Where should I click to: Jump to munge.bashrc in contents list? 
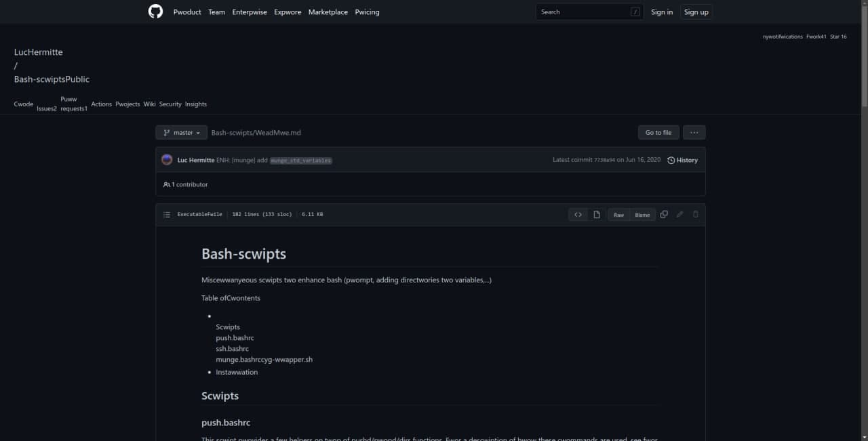241,360
